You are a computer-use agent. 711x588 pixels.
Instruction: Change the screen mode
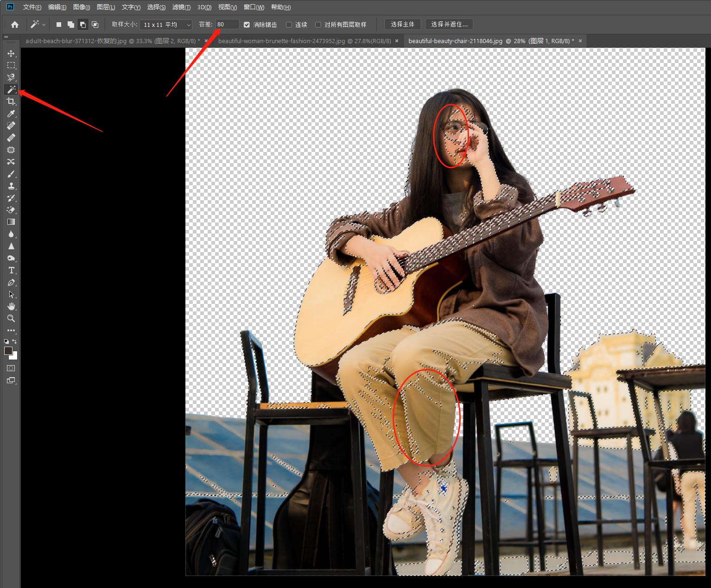11,381
